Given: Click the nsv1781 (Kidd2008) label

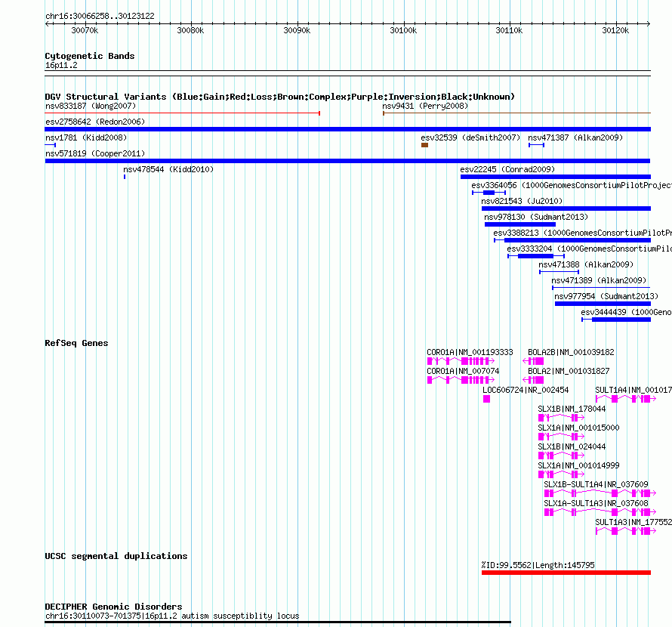Looking at the screenshot, I should [x=86, y=137].
